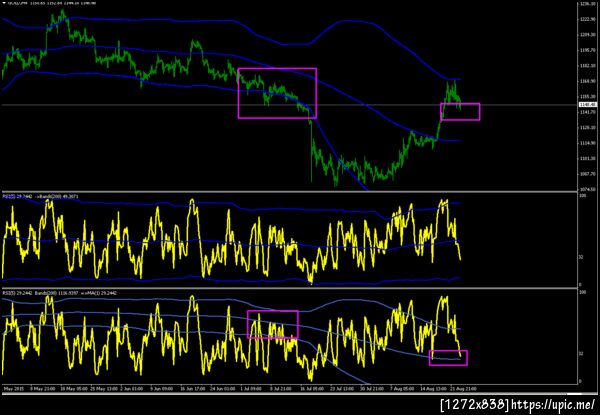Click the 21 Aug 21:00 time label
Image resolution: width=600 pixels, height=415 pixels.
coord(463,388)
